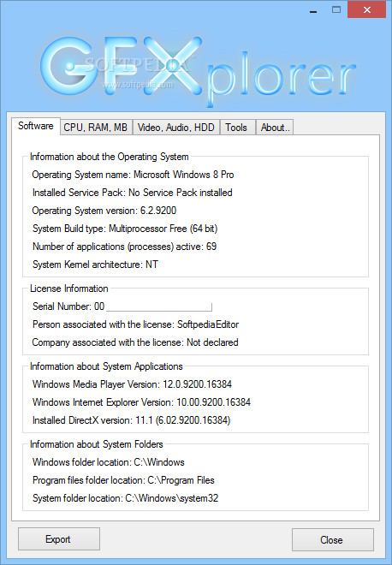
Task: Open the About.. tab
Action: [x=275, y=128]
